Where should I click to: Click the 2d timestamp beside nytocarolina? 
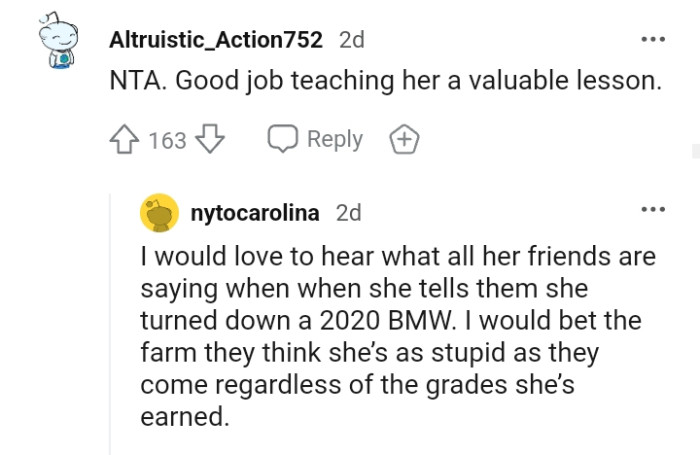(348, 213)
